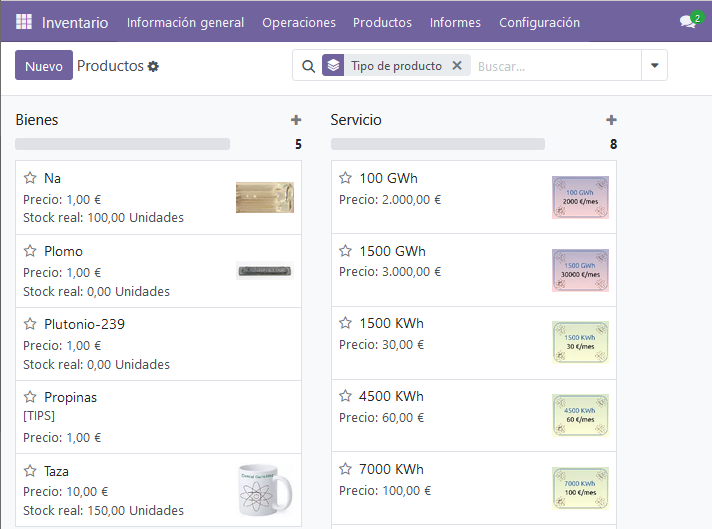712x529 pixels.
Task: Click the Inventario app title
Action: tap(75, 22)
